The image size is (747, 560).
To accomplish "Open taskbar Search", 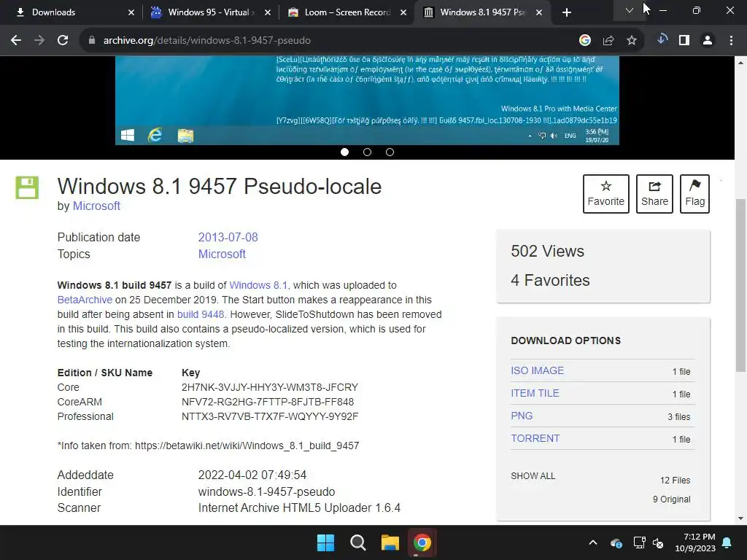I will [x=357, y=542].
